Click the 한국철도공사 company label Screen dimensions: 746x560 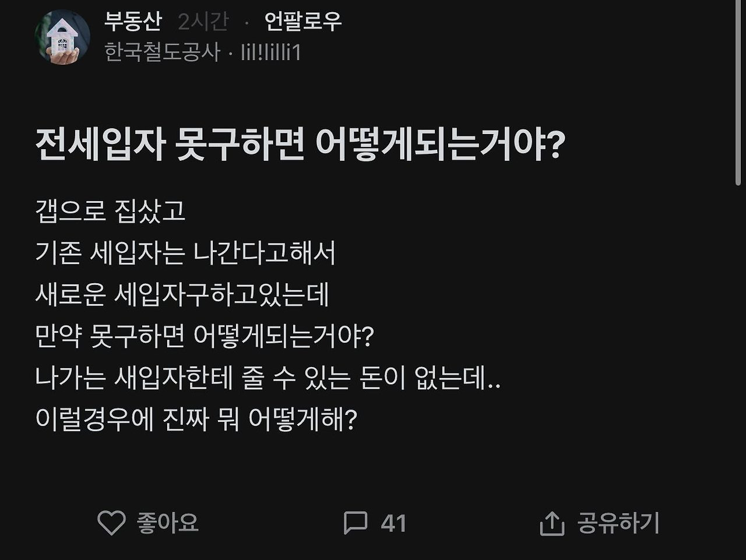162,52
